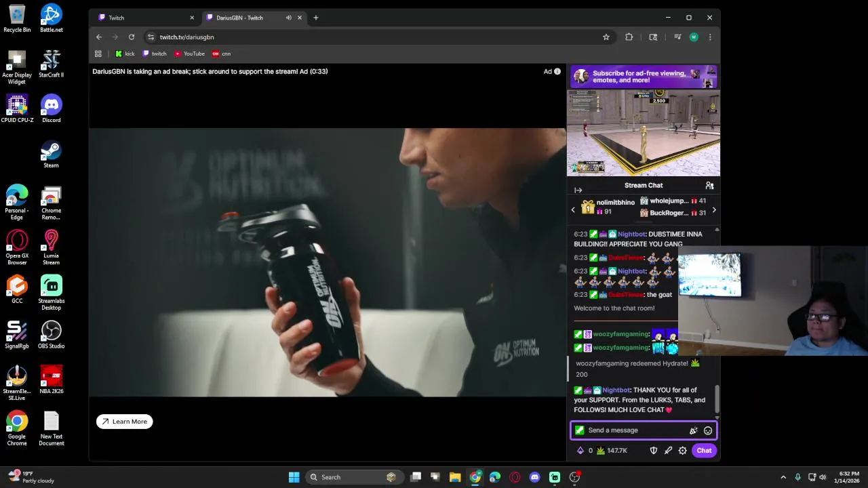
Task: Open the Bits balance icon
Action: [583, 451]
